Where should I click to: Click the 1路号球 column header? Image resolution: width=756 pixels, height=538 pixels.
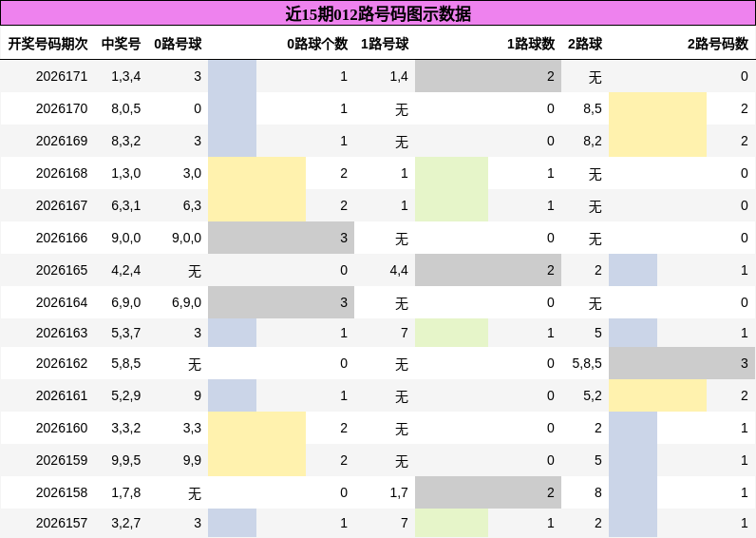385,44
